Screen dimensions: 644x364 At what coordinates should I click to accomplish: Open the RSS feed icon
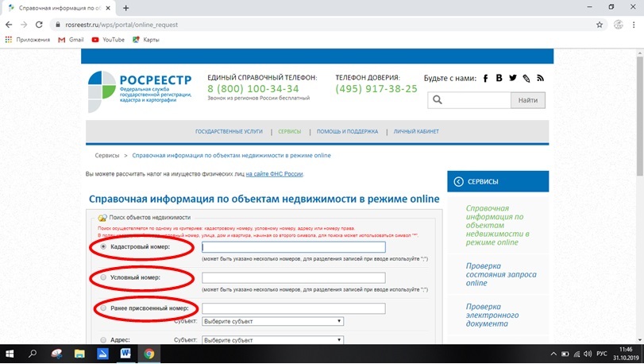point(541,78)
